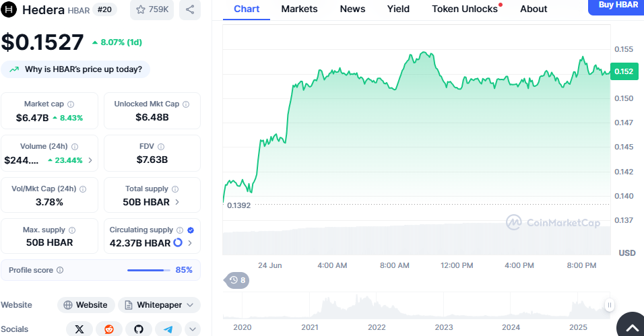Viewport: 644px width, 336px height.
Task: Open Vol/Mkt Cap (24h) info icon
Action: pyautogui.click(x=83, y=189)
